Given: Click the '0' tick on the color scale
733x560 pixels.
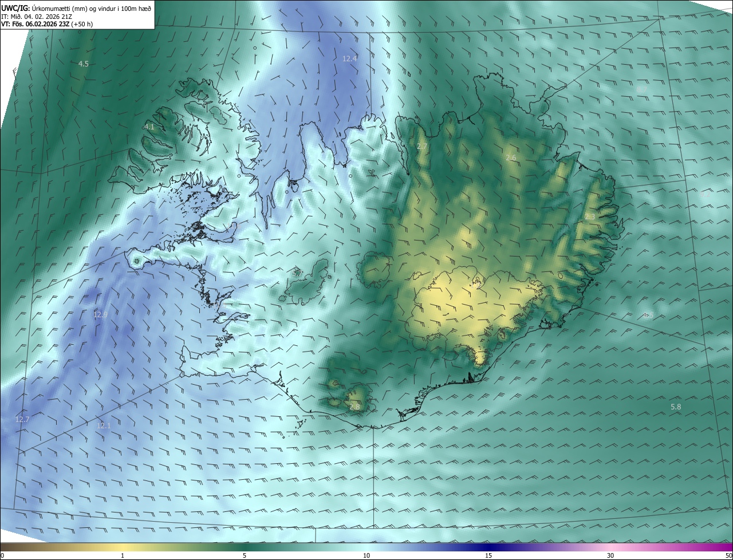Looking at the screenshot, I should [2, 555].
